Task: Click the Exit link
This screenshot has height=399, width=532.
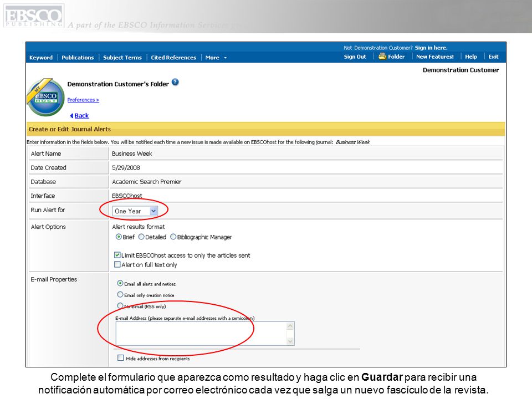Action: [x=493, y=57]
